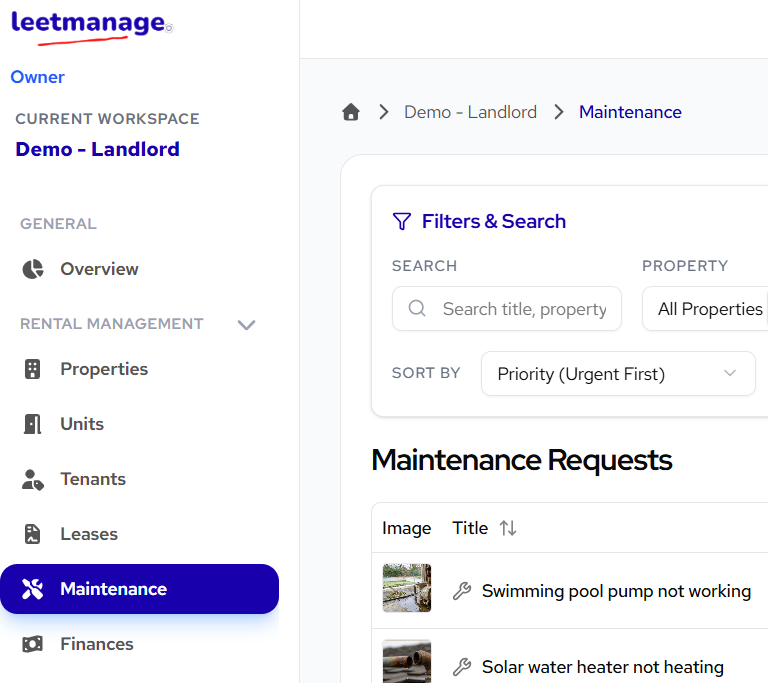Click the Units door icon
Screen dimensions: 768x683
[32, 424]
